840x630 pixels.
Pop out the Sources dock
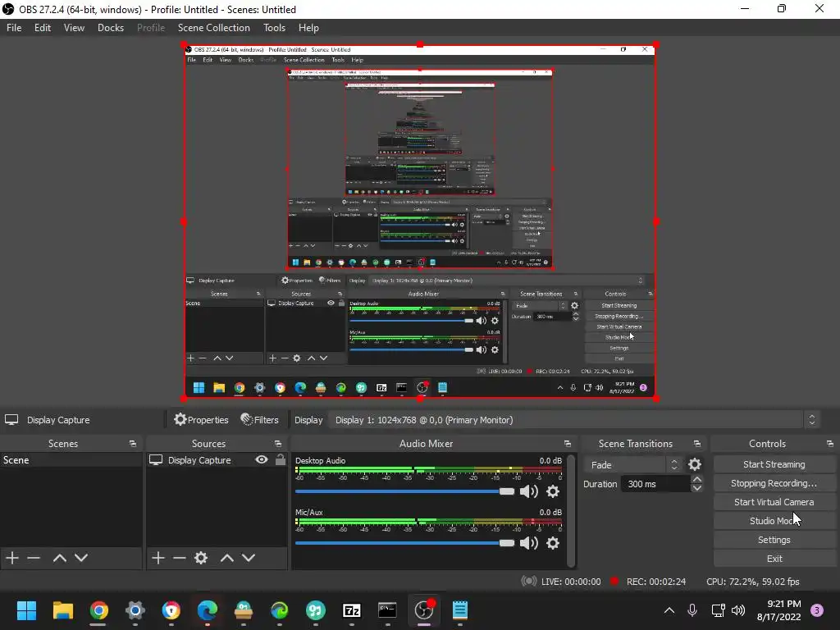pos(278,444)
